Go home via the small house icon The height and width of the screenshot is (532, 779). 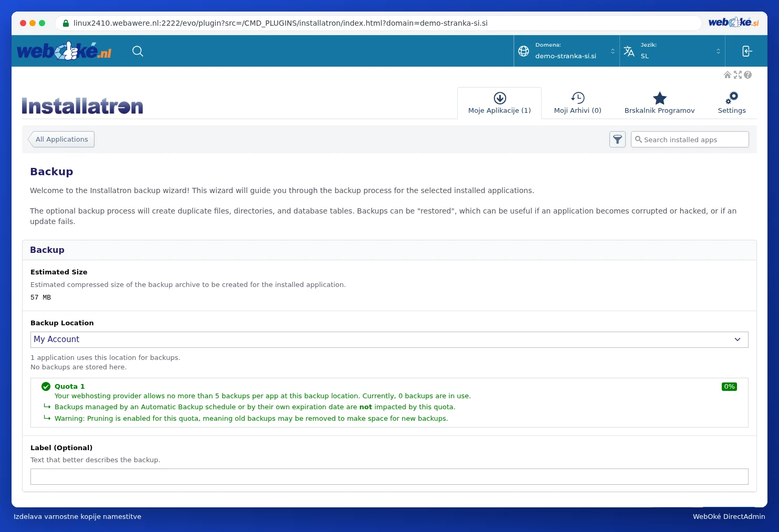(728, 75)
